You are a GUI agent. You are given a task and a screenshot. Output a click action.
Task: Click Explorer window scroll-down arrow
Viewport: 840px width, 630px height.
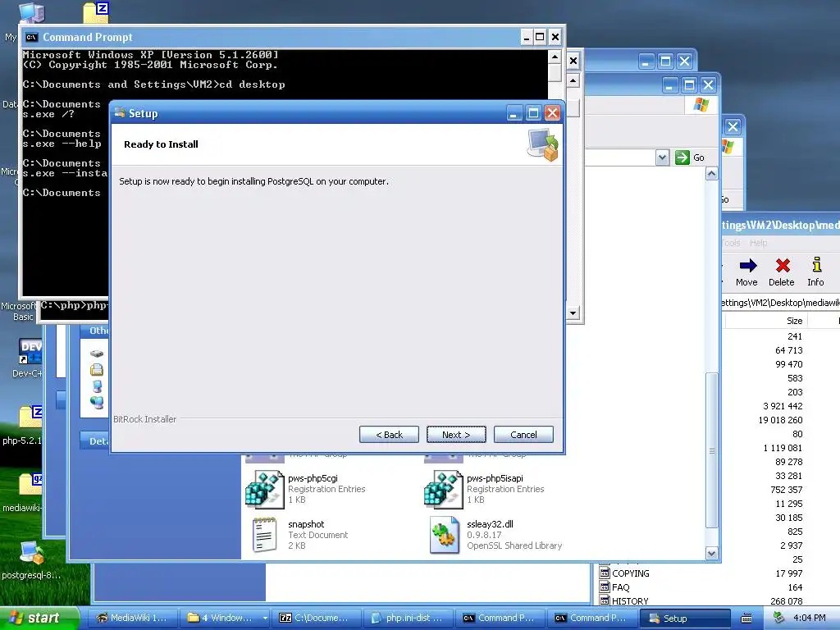click(711, 554)
